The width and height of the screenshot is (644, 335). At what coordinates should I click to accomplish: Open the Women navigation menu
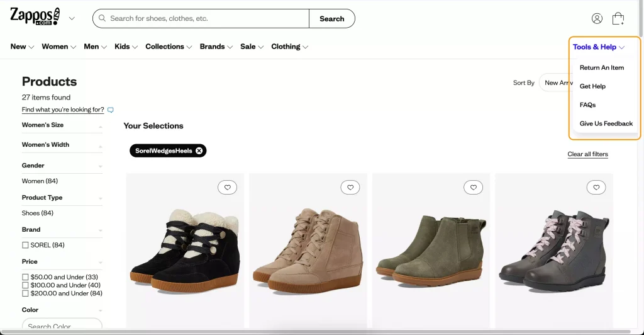tap(58, 47)
